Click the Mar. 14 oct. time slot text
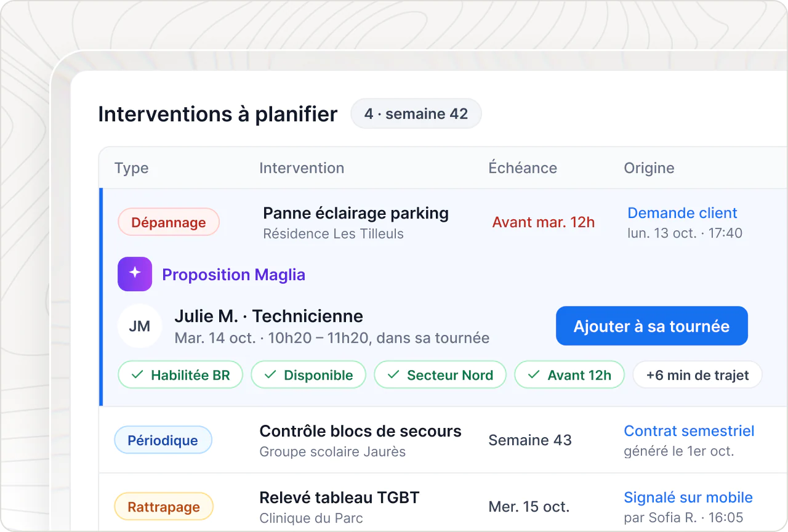Viewport: 788px width, 532px height. 332,338
